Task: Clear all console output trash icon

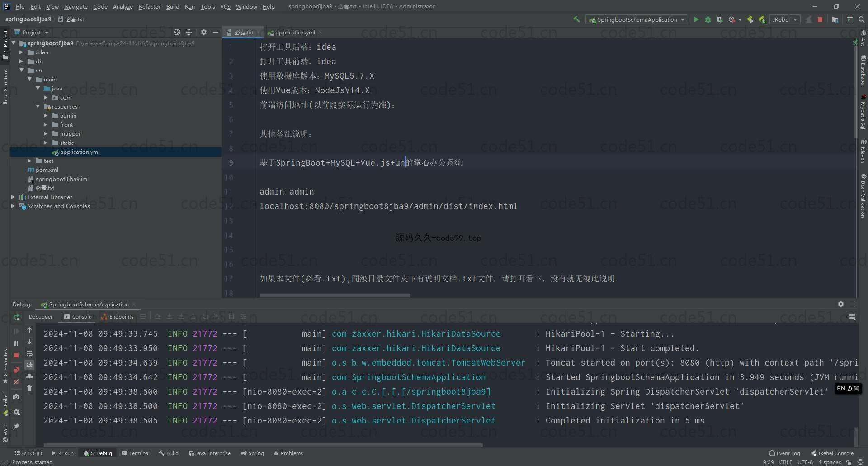Action: (29, 388)
